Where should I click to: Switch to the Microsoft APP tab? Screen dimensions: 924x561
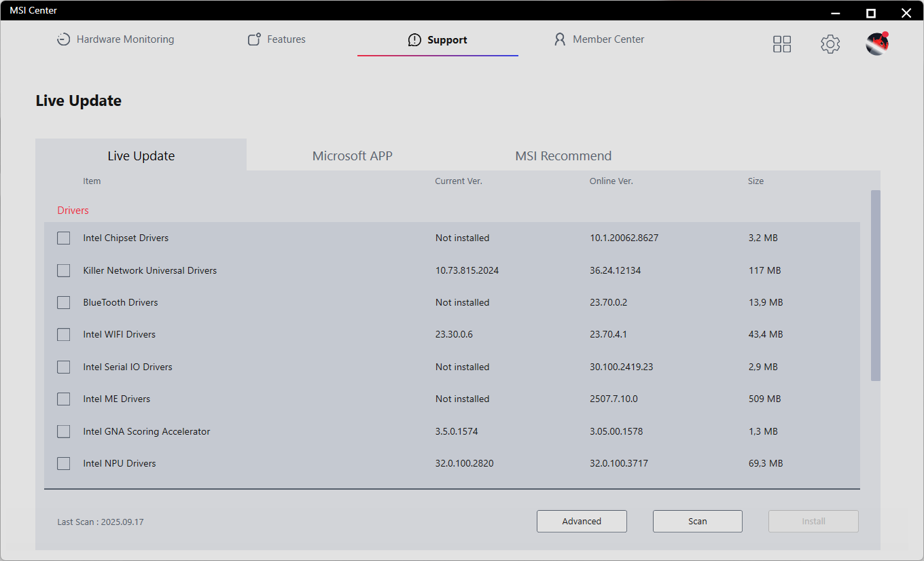353,156
